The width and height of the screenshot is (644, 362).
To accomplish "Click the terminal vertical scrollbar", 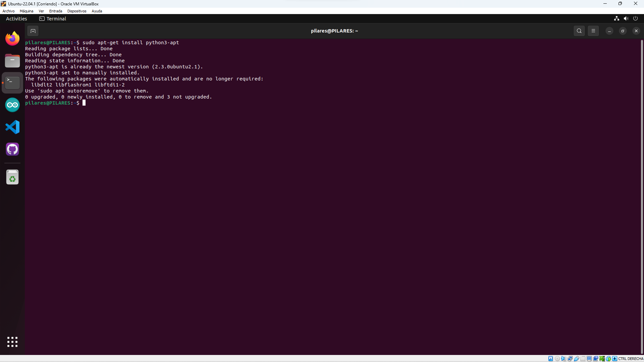I will tap(642, 194).
